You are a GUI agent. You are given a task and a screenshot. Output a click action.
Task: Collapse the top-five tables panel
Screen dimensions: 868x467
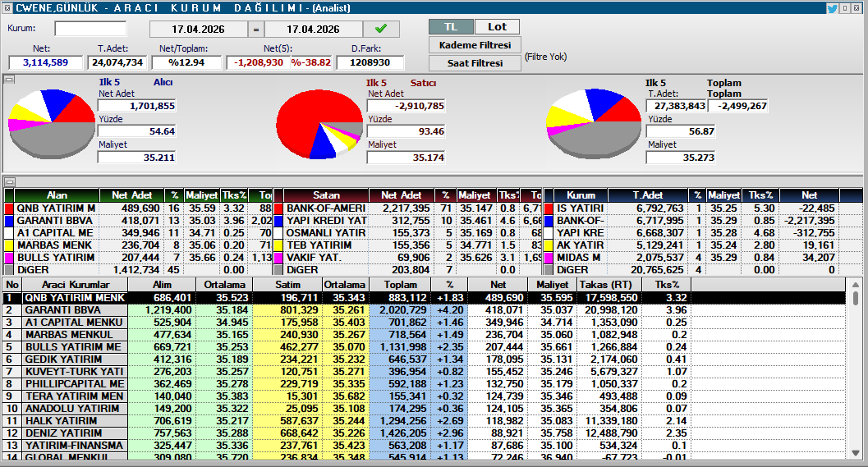coord(9,181)
